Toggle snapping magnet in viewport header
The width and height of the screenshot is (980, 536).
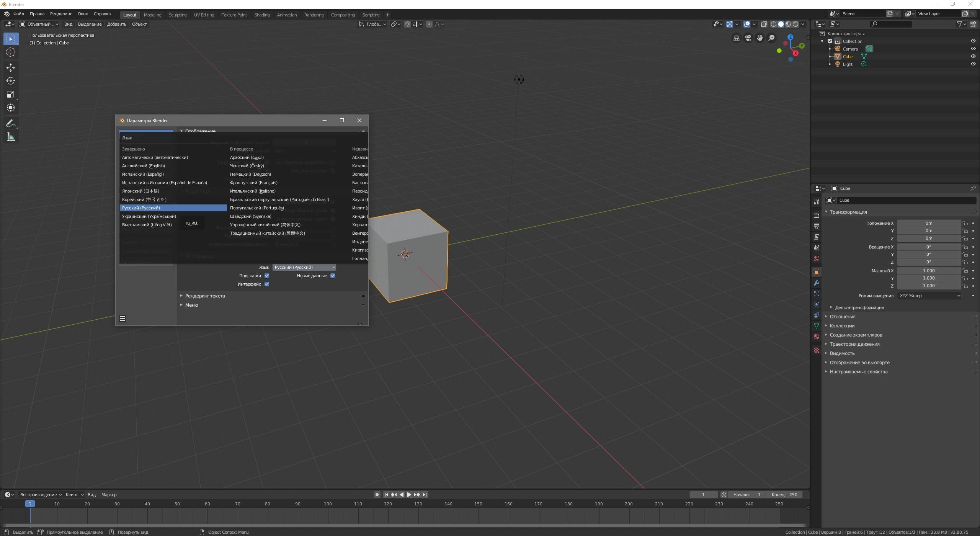(407, 24)
